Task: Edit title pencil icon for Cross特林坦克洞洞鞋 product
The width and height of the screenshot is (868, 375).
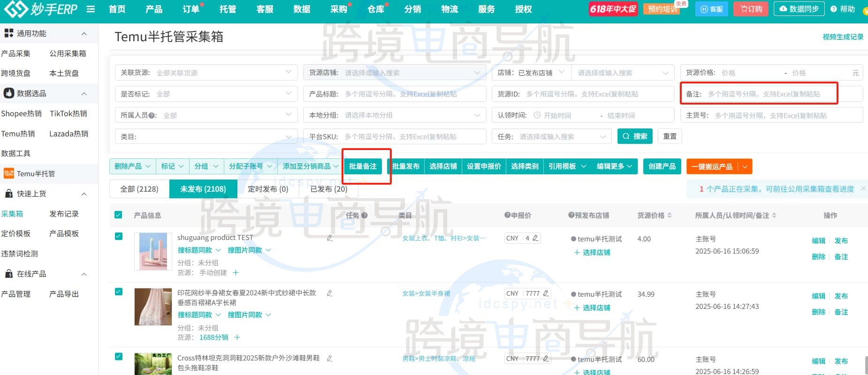Action: (330, 358)
